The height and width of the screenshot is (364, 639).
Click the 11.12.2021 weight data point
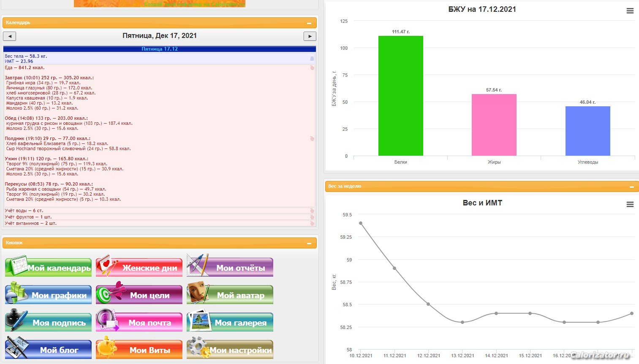394,268
